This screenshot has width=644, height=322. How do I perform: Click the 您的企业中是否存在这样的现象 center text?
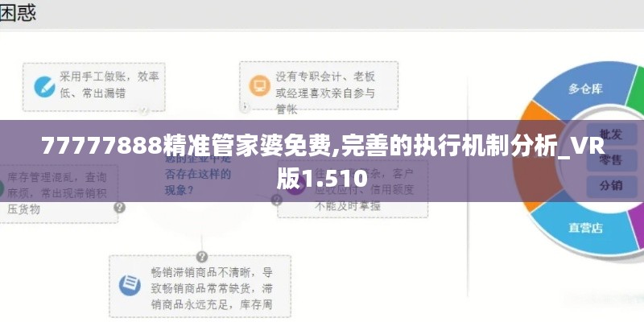point(198,174)
